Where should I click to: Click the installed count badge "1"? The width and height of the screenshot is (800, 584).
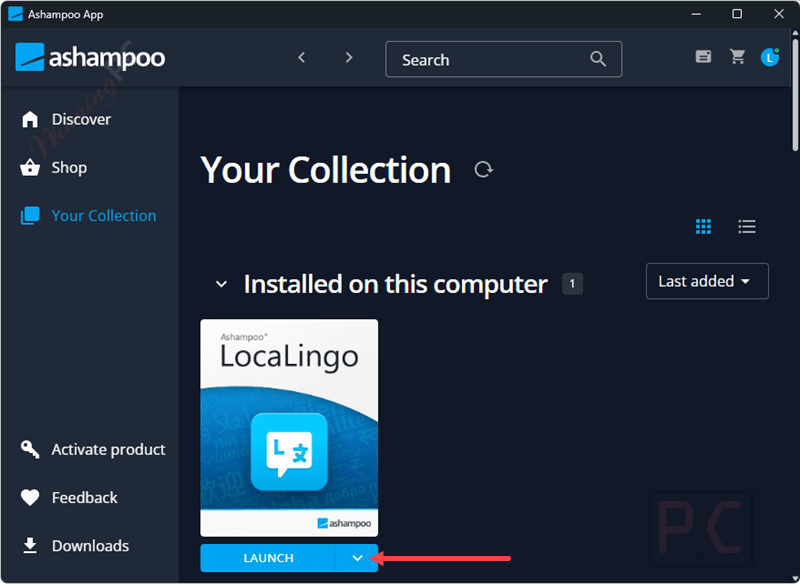point(572,284)
